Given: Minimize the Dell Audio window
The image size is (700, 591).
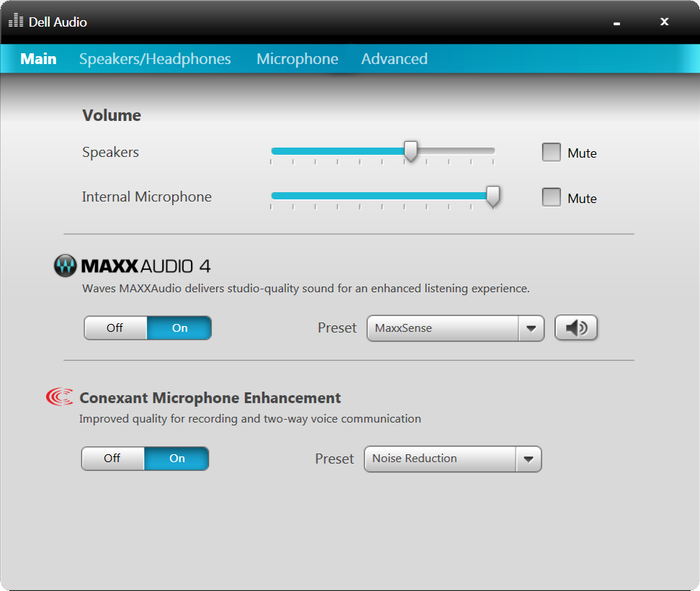Looking at the screenshot, I should (616, 22).
